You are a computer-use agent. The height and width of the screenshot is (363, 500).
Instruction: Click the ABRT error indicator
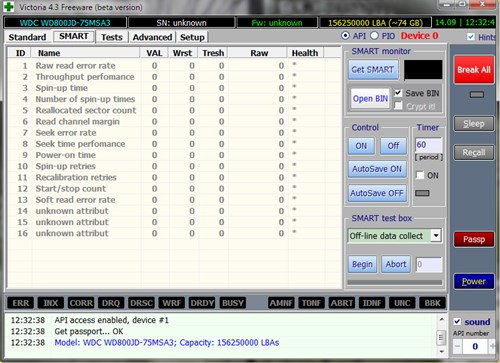[x=342, y=303]
